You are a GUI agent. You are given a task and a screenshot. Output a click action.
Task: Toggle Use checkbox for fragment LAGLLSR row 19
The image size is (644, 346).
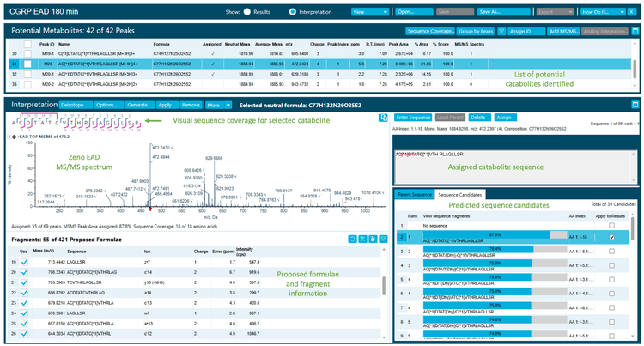point(24,260)
